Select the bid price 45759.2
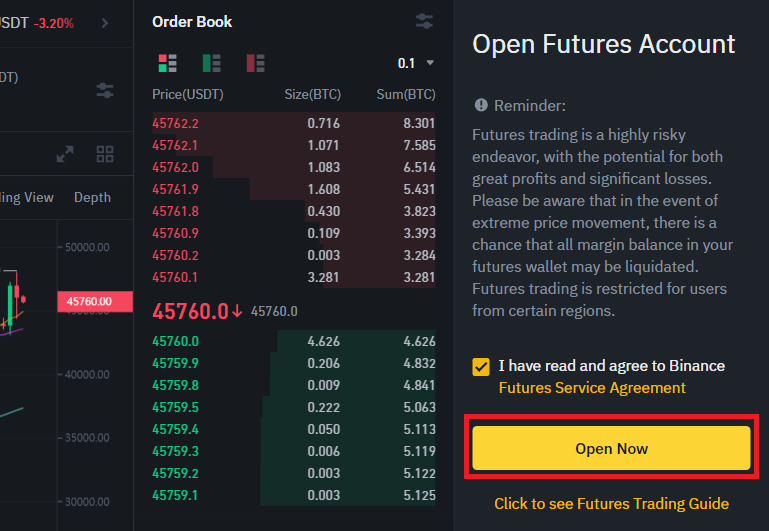This screenshot has height=531, width=769. 176,474
